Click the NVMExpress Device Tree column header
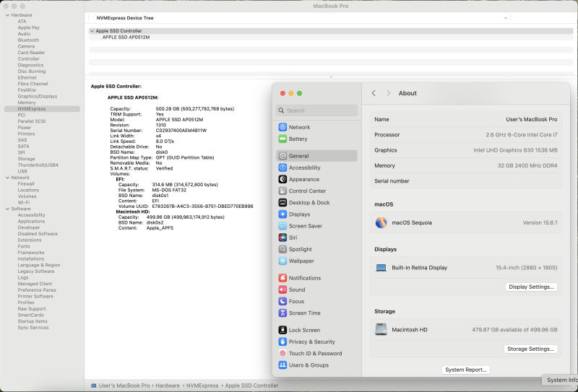This screenshot has width=578, height=392. (x=125, y=17)
